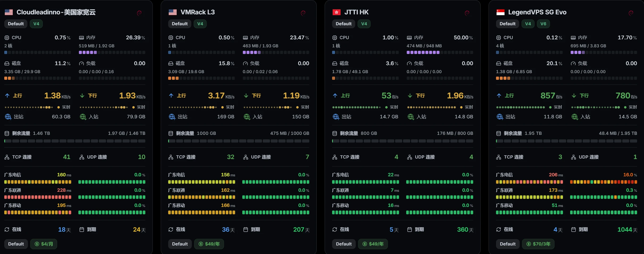644x254 pixels.
Task: Click the 剩余流量 database icon on Cloudleadinno
Action: pos(7,133)
